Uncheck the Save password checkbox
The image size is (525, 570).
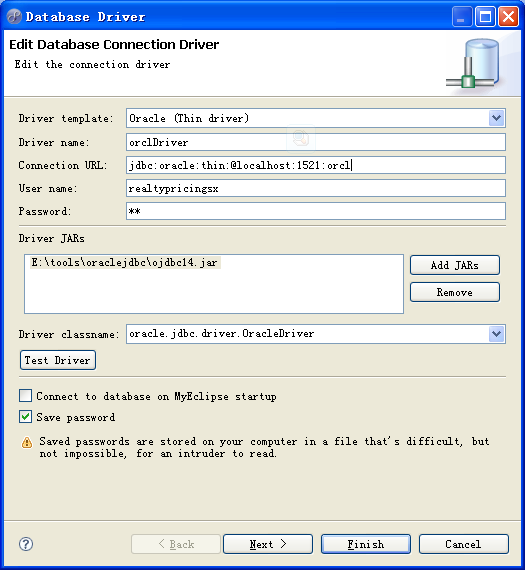[x=25, y=417]
